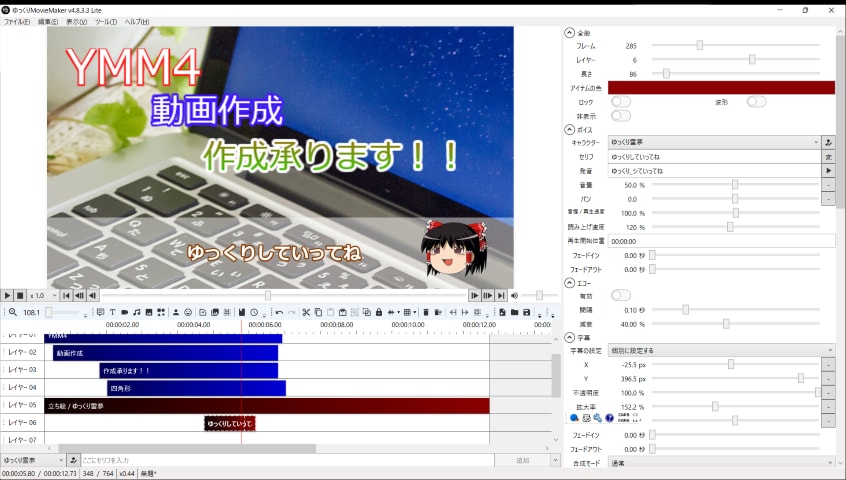
Task: Jump to the start of the preview
Action: 66,296
